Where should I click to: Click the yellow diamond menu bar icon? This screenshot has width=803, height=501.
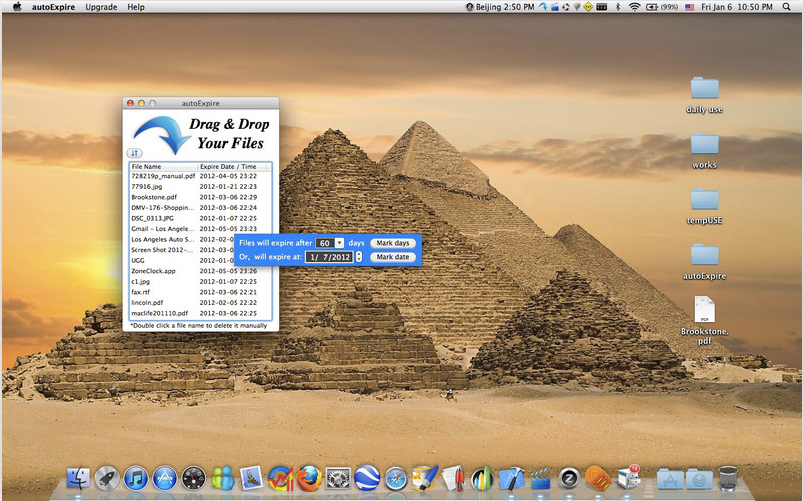point(588,7)
